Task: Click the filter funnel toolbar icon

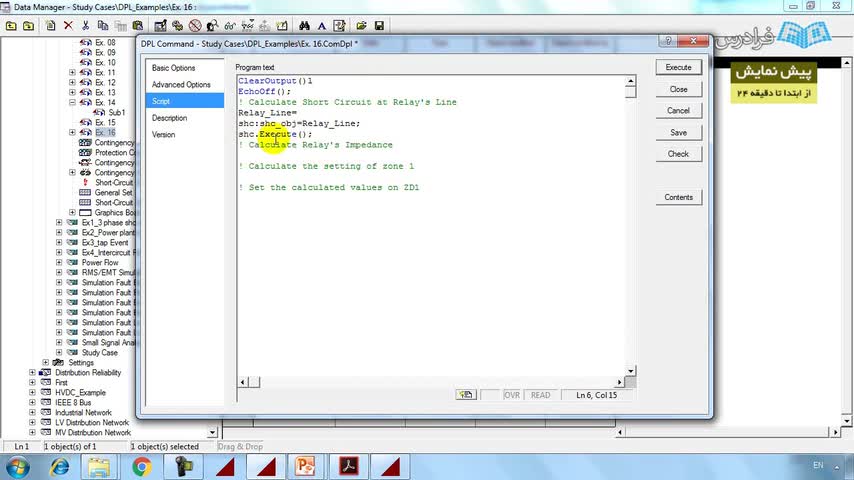Action: tap(247, 26)
